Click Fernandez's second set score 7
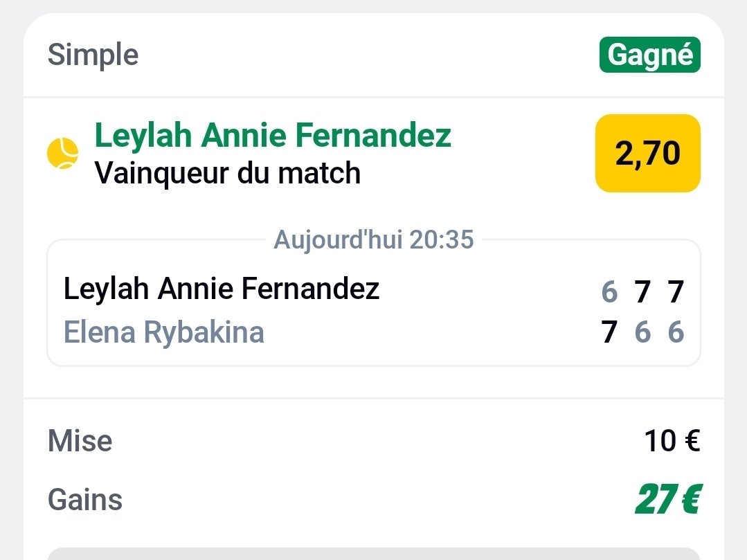 point(643,292)
